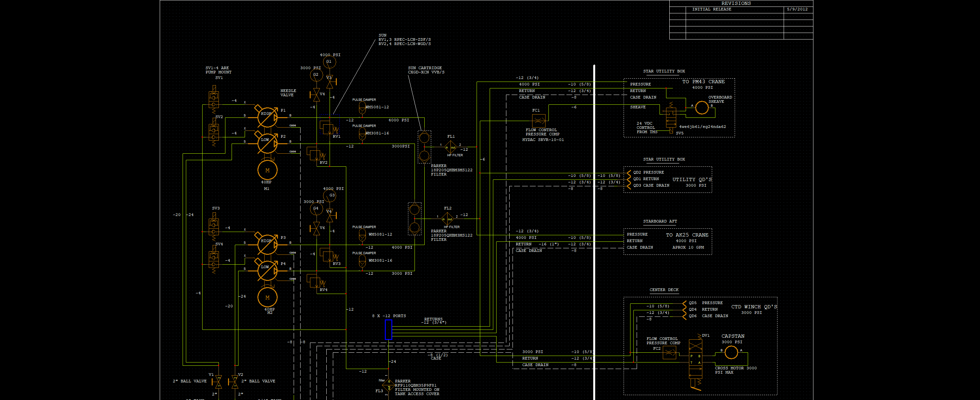980x400 pixels.
Task: Select the 40HP motor M1 symbol
Action: 268,170
